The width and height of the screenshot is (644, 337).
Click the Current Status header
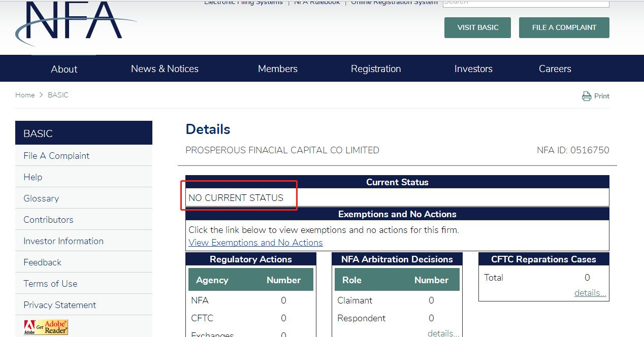click(x=397, y=182)
